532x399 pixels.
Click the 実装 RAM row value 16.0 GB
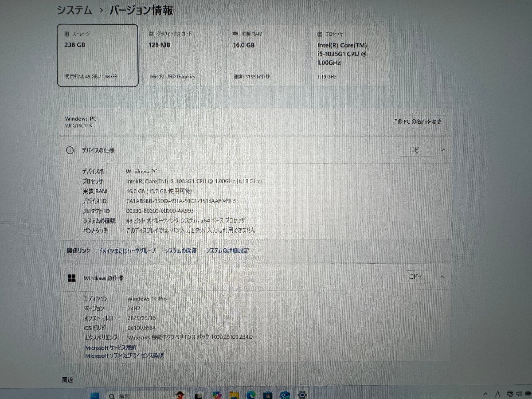(x=160, y=191)
